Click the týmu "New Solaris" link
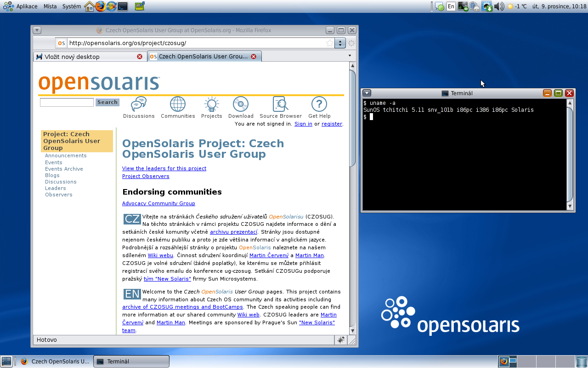Viewport: 588px width, 368px height. coord(167,279)
